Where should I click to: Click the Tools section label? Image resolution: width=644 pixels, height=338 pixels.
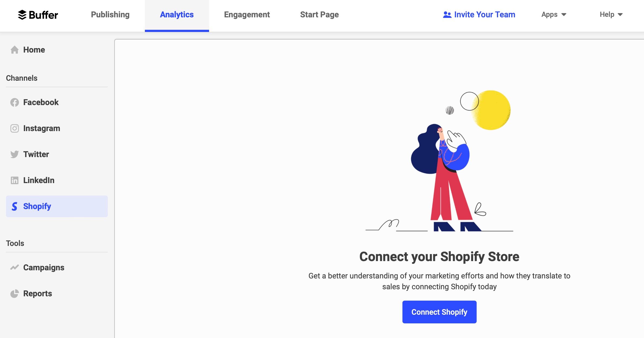click(14, 243)
